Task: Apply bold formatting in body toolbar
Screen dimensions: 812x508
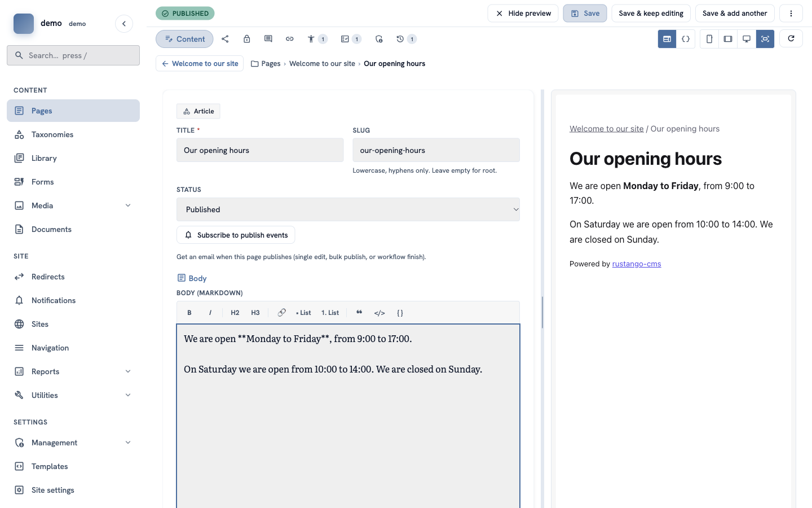Action: (189, 313)
